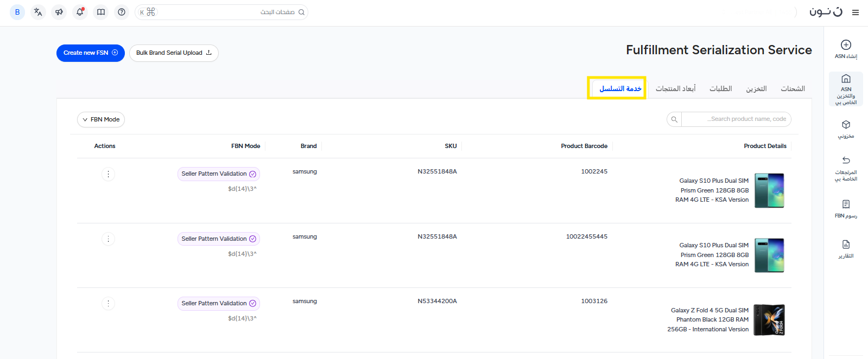Click the Search product name, code field
Screen dimensions: 868x359
pos(736,119)
